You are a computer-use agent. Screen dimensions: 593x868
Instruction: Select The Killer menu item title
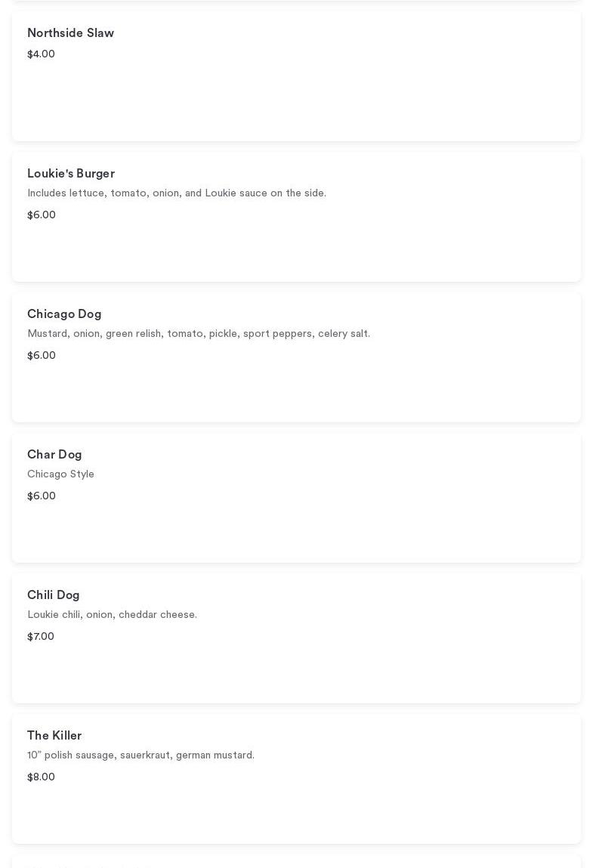click(x=54, y=736)
